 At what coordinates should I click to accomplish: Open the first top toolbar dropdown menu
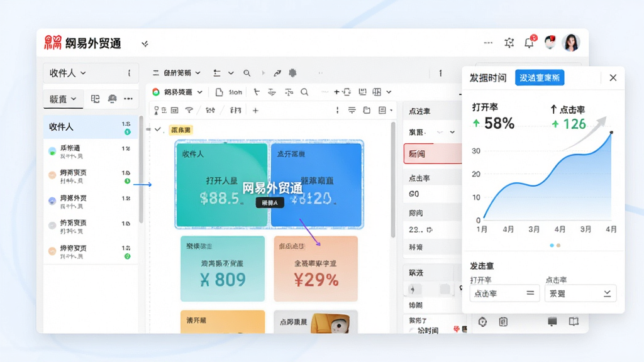[x=177, y=73]
